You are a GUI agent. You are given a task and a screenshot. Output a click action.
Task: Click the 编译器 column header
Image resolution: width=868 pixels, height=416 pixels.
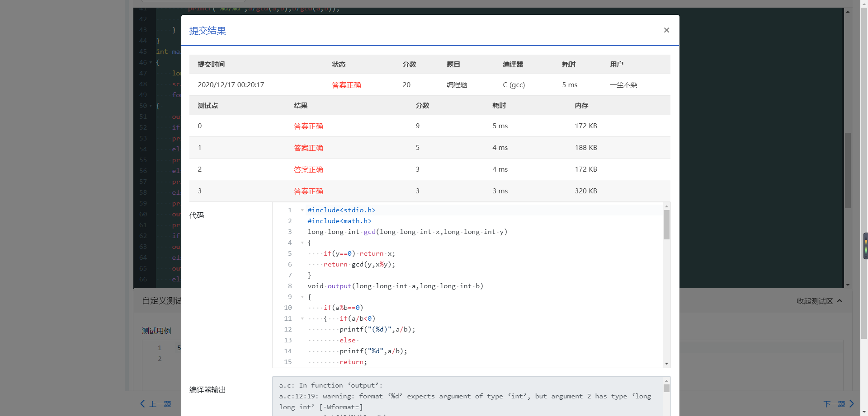pyautogui.click(x=513, y=65)
